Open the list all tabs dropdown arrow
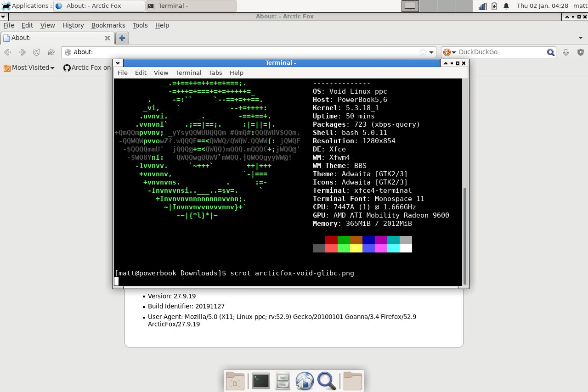This screenshot has height=392, width=588. click(x=580, y=38)
